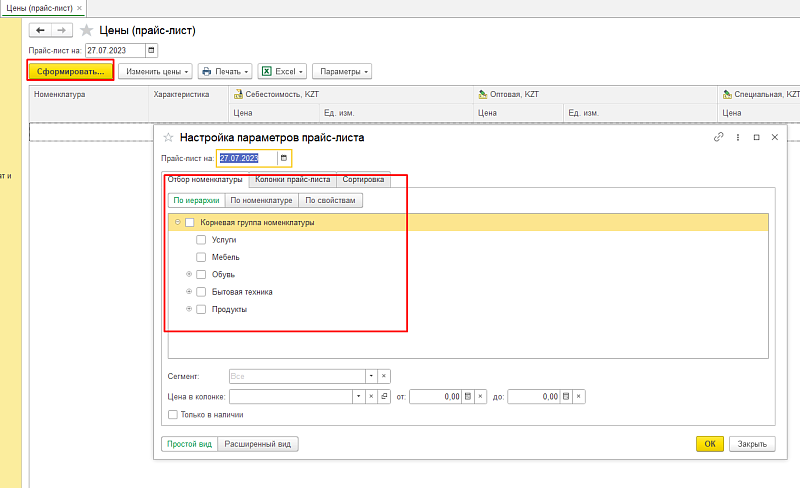Copy link icon in settings dialog header
Screen dimensions: 800x488
718,138
